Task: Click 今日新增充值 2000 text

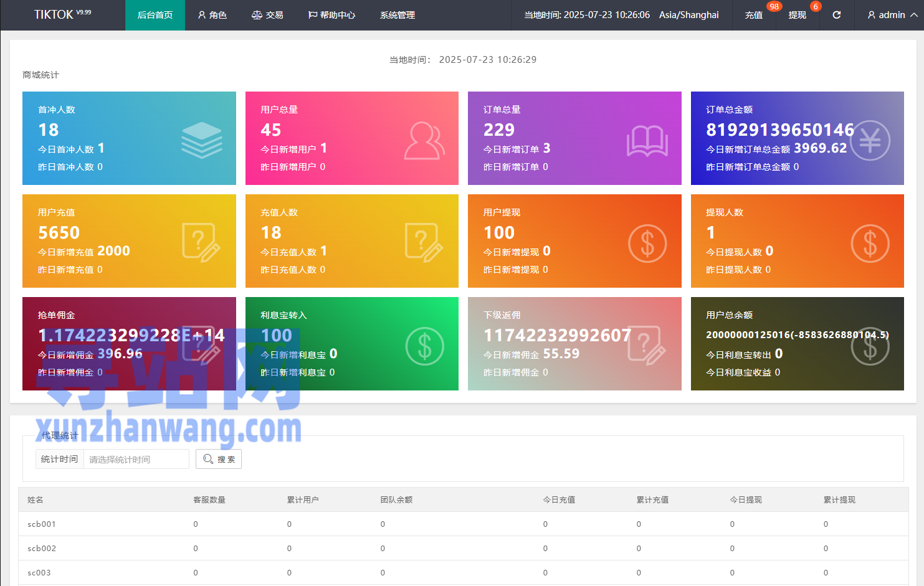Action: (84, 251)
